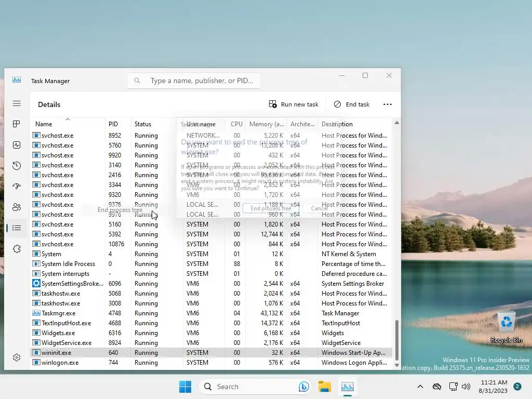The image size is (532, 399).
Task: Show hidden tray icons chevron
Action: (420, 387)
